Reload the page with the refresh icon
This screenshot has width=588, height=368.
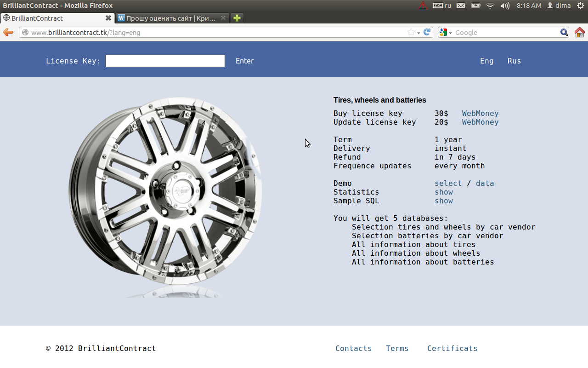(x=427, y=32)
